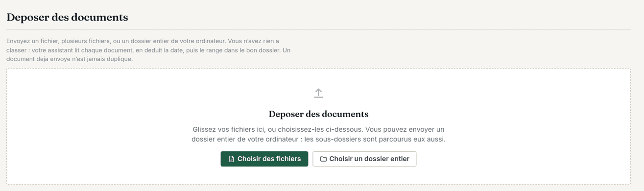Click the page heading 'Deposer des documents'
The width and height of the screenshot is (644, 191).
[67, 17]
